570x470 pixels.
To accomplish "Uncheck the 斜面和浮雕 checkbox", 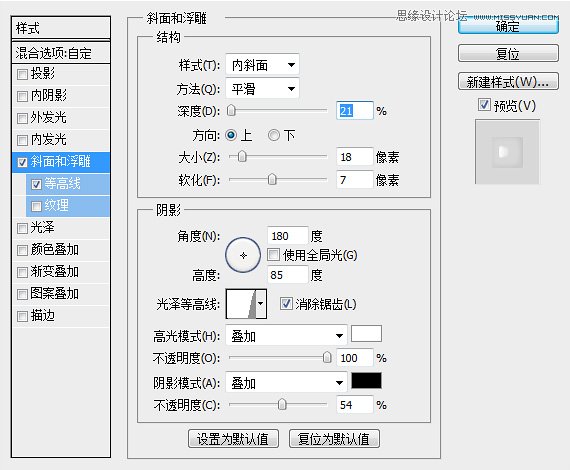I will (x=22, y=162).
